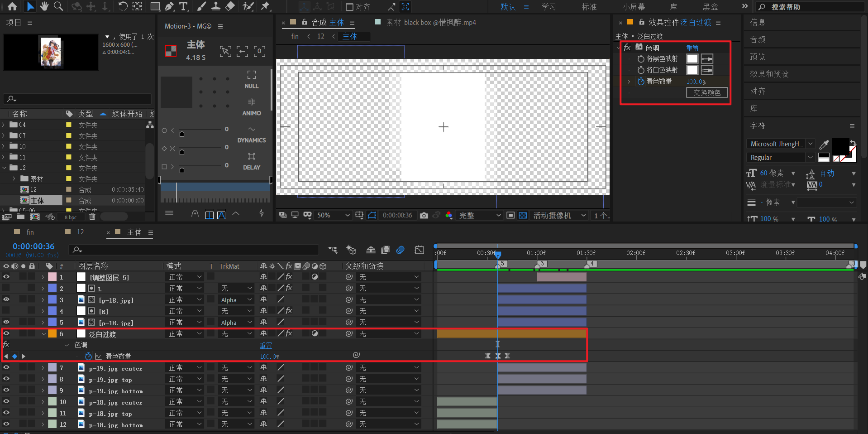Collapse the 泛白过渡 layer properties
This screenshot has width=868, height=434.
44,334
